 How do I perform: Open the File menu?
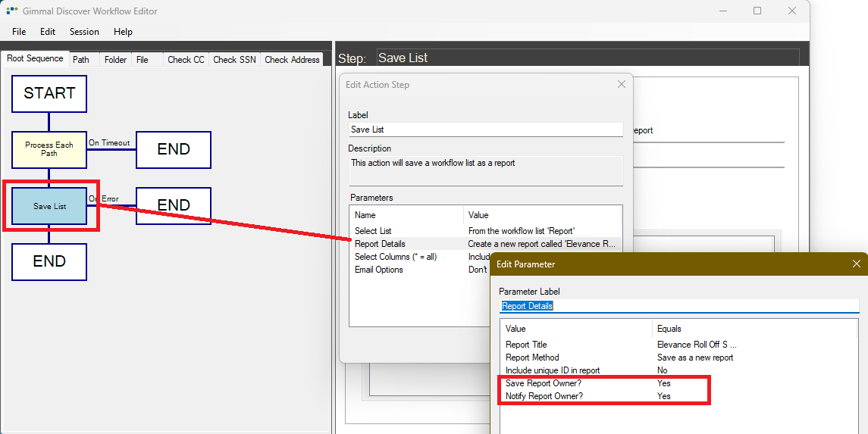[19, 32]
